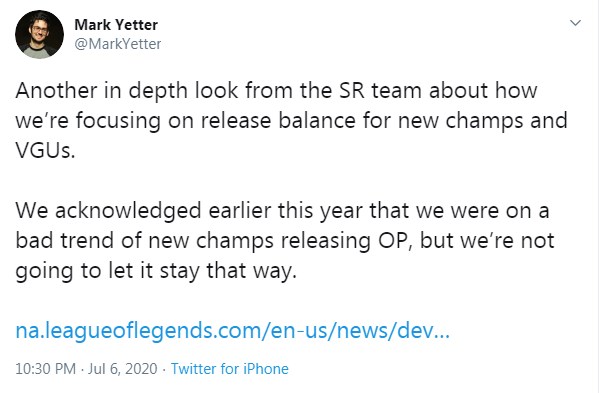
Task: Open the @MarkYetter handle link
Action: [117, 44]
